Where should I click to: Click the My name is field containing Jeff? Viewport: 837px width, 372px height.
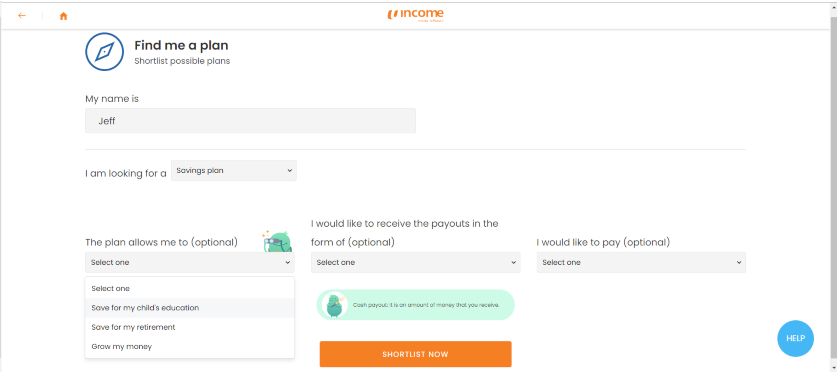[250, 121]
